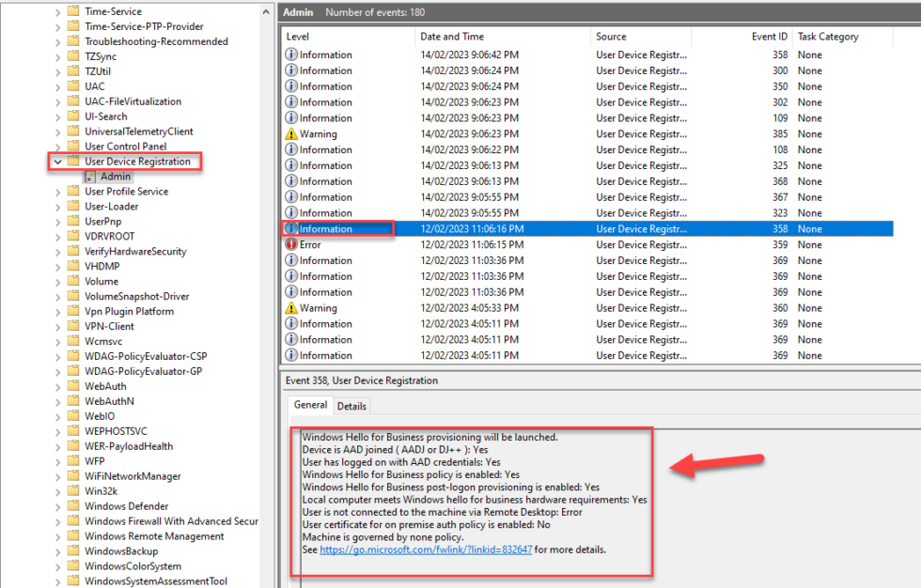Select the Admin log under User Device Registration

coord(117,176)
